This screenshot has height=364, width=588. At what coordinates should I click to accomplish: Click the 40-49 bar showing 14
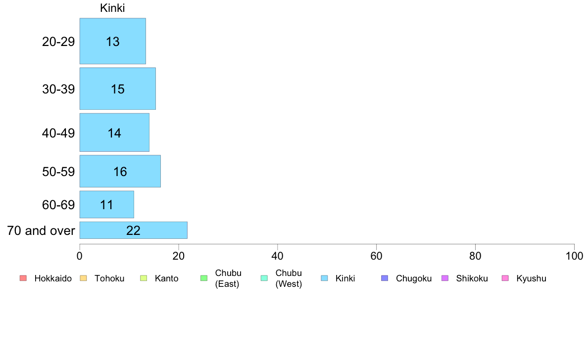click(114, 133)
